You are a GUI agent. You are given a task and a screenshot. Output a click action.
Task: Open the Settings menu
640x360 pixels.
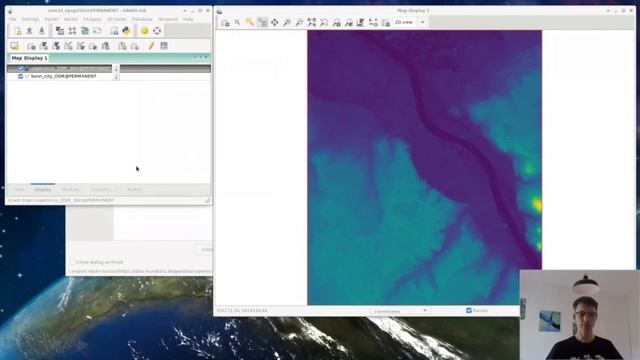coord(30,19)
